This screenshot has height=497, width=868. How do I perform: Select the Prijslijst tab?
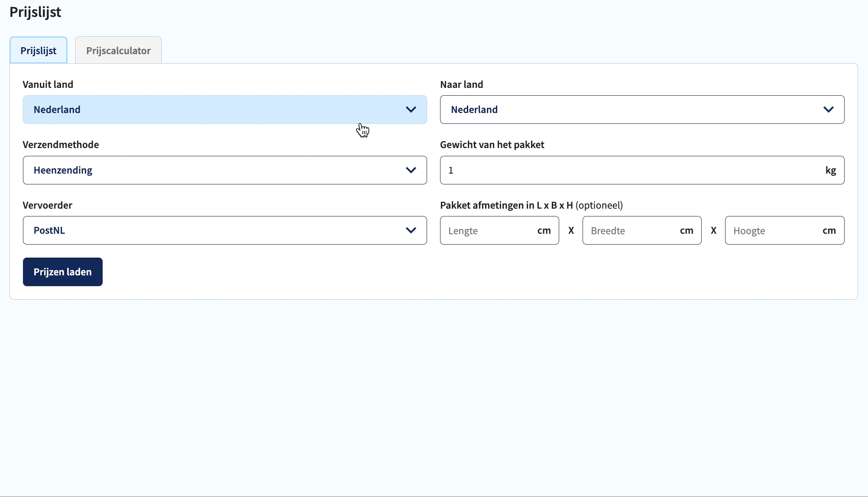[x=39, y=50]
